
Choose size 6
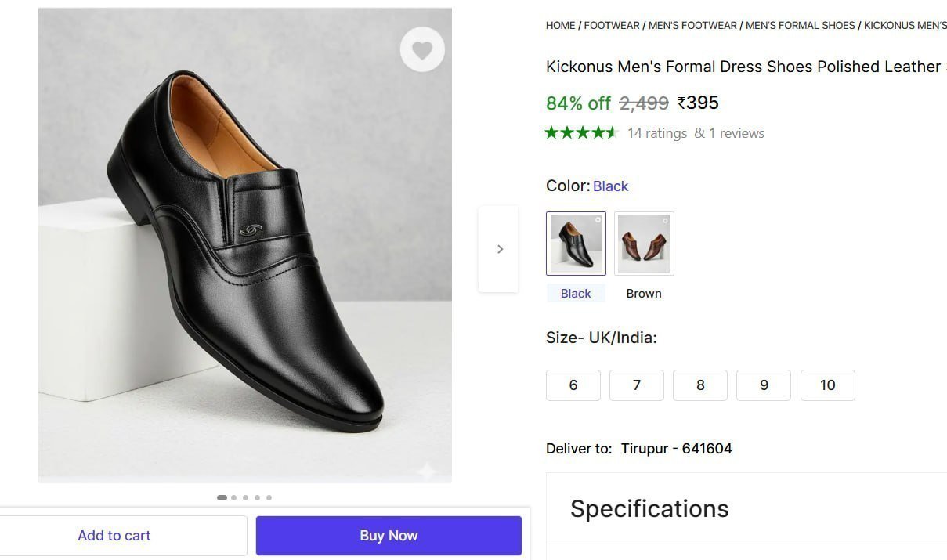tap(573, 385)
